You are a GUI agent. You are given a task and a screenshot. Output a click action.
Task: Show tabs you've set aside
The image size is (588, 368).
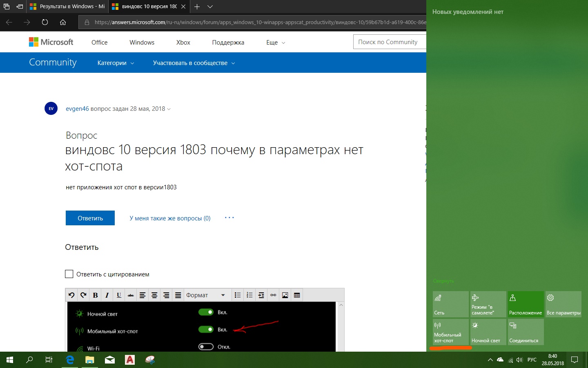pyautogui.click(x=7, y=7)
